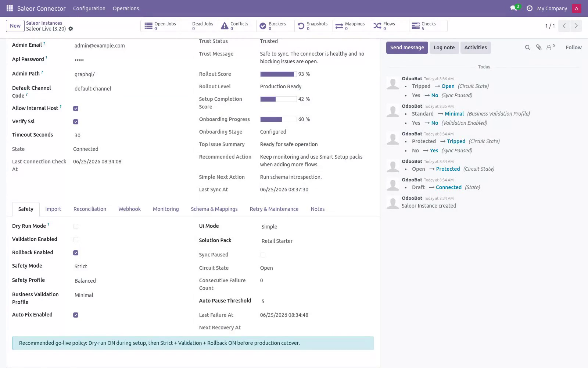Switch to the Webhook tab
This screenshot has width=588, height=368.
point(129,209)
